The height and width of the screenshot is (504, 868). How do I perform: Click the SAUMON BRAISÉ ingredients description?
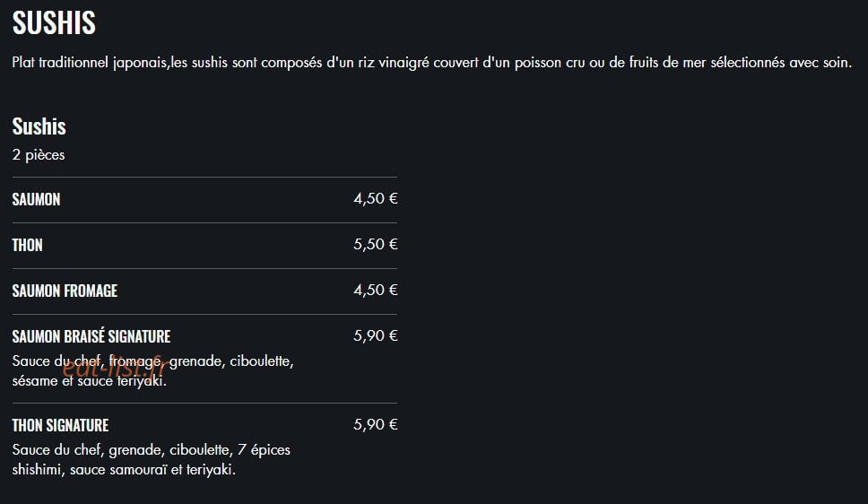[x=152, y=371]
